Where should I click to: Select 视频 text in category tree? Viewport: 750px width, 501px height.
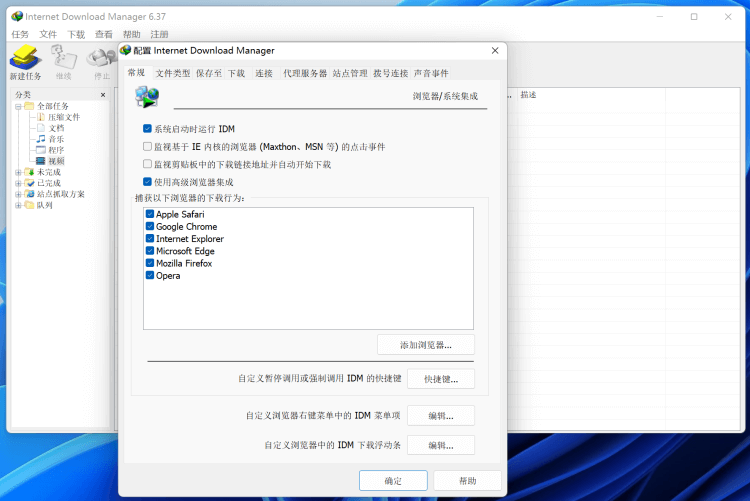56,161
